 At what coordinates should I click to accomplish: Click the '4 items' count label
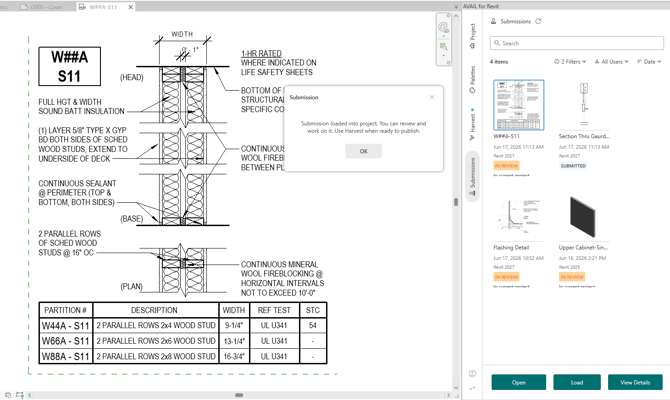click(x=499, y=62)
